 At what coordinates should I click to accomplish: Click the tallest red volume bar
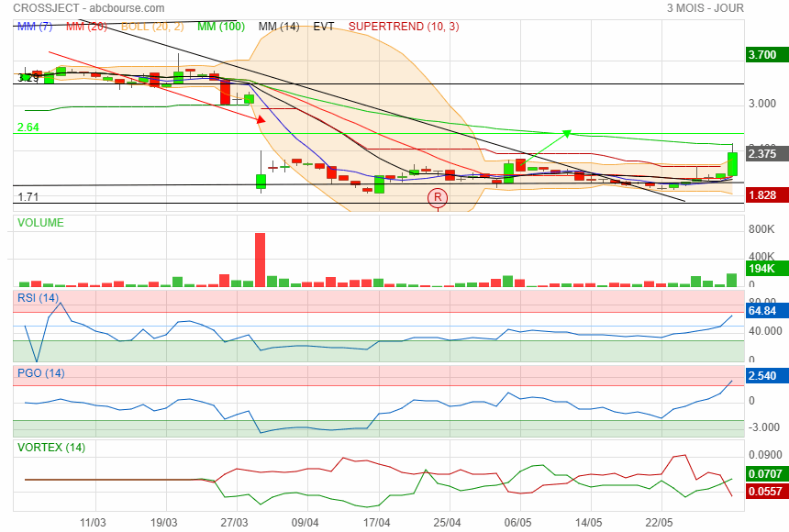click(261, 260)
